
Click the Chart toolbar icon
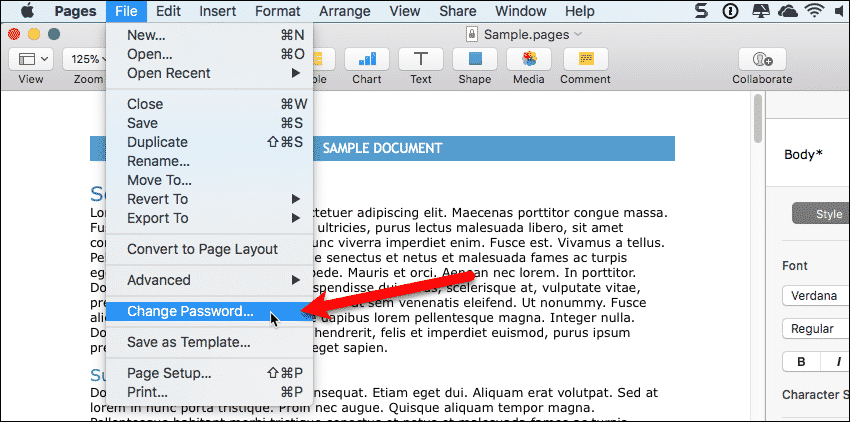367,59
